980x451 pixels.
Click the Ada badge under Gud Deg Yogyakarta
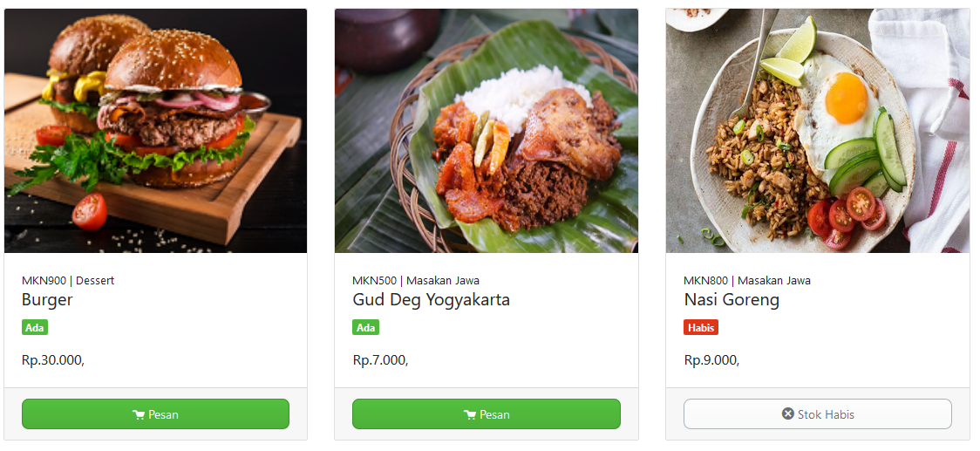(365, 327)
